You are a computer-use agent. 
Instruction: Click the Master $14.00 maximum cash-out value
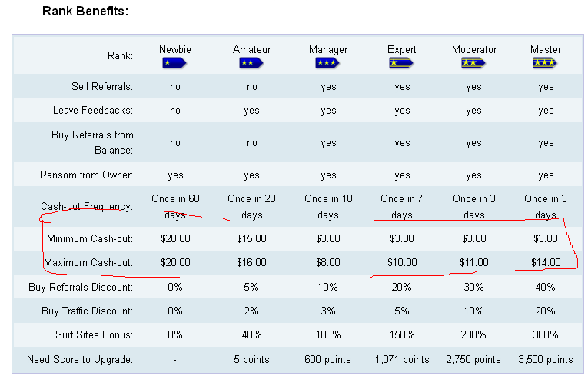point(546,263)
